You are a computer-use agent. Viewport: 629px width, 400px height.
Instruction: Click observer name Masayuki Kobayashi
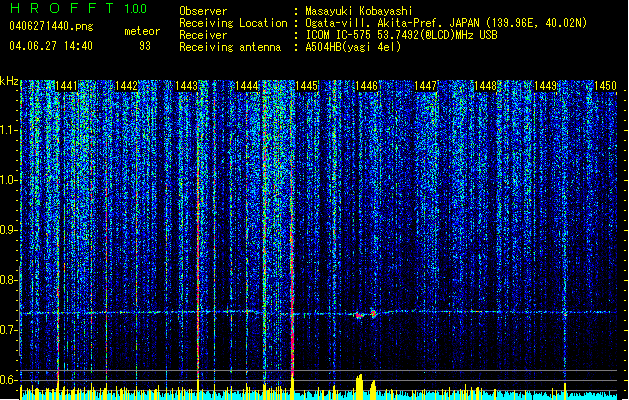click(x=359, y=11)
